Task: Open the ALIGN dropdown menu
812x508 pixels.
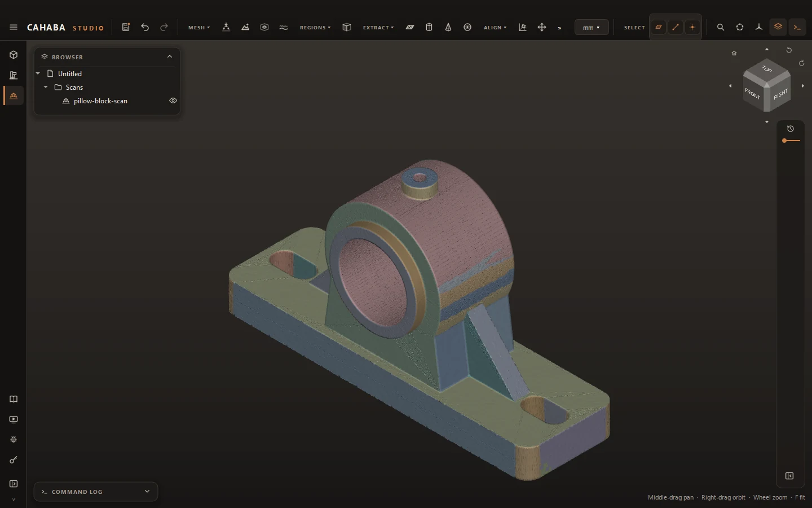Action: point(495,28)
